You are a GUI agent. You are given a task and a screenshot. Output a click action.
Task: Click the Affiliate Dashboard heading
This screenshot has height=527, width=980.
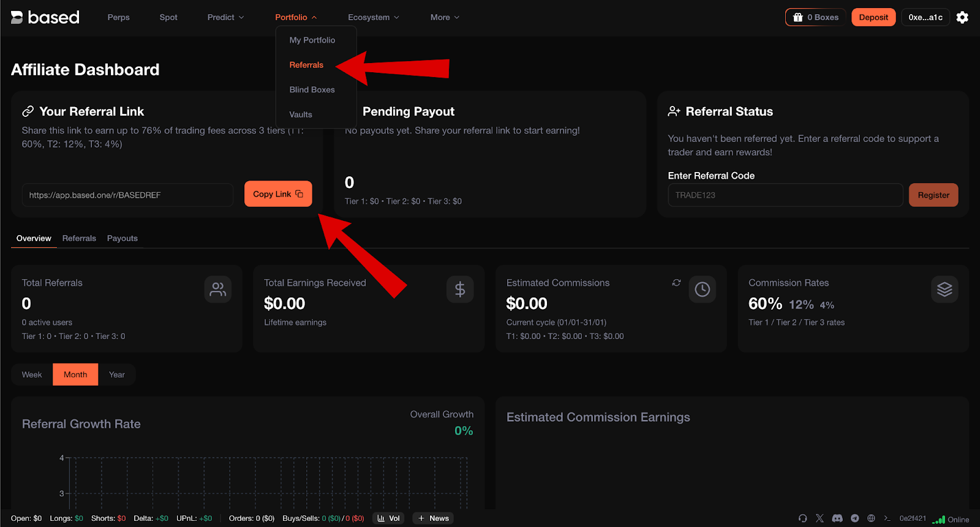(85, 70)
